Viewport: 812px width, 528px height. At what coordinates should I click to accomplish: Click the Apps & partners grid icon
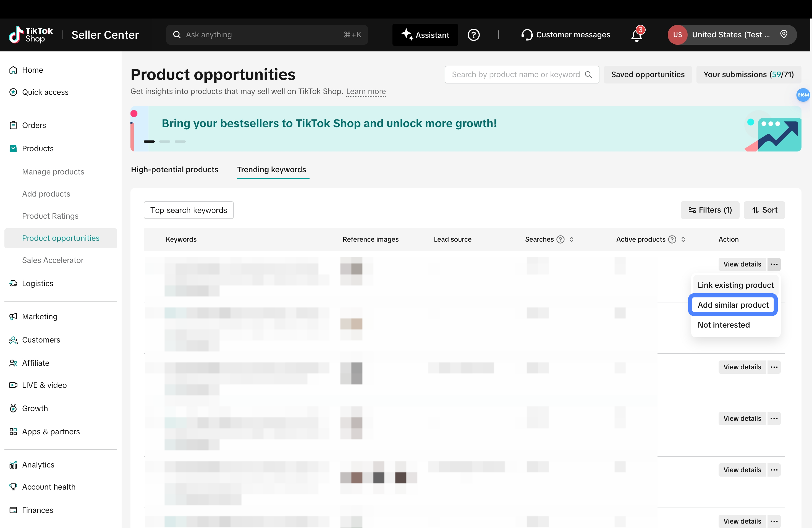(13, 432)
